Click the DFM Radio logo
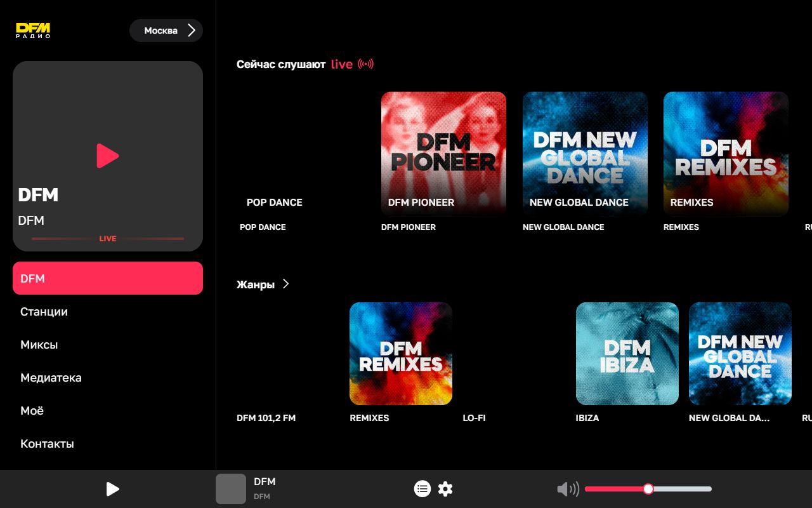The width and height of the screenshot is (812, 508). (33, 30)
